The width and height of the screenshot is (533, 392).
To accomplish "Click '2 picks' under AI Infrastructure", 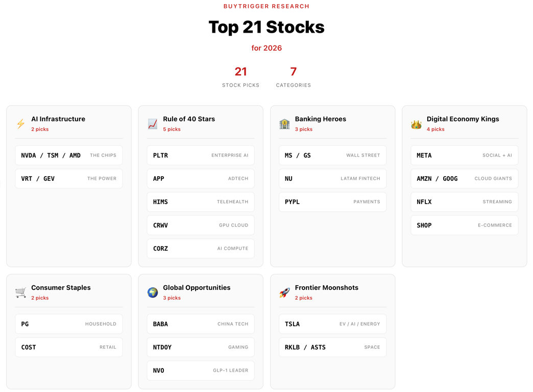I will coord(40,129).
